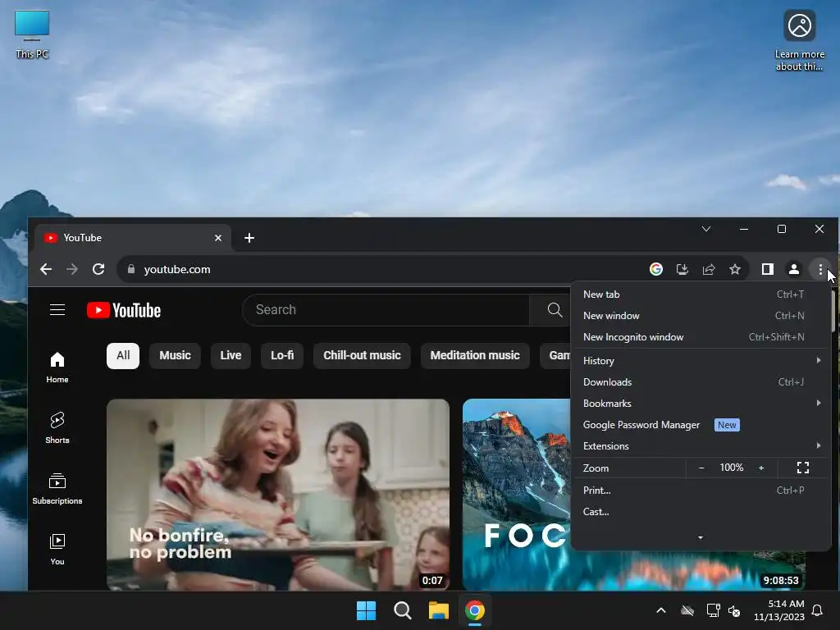Viewport: 840px width, 630px height.
Task: Click Chrome icon in taskbar
Action: (x=475, y=610)
